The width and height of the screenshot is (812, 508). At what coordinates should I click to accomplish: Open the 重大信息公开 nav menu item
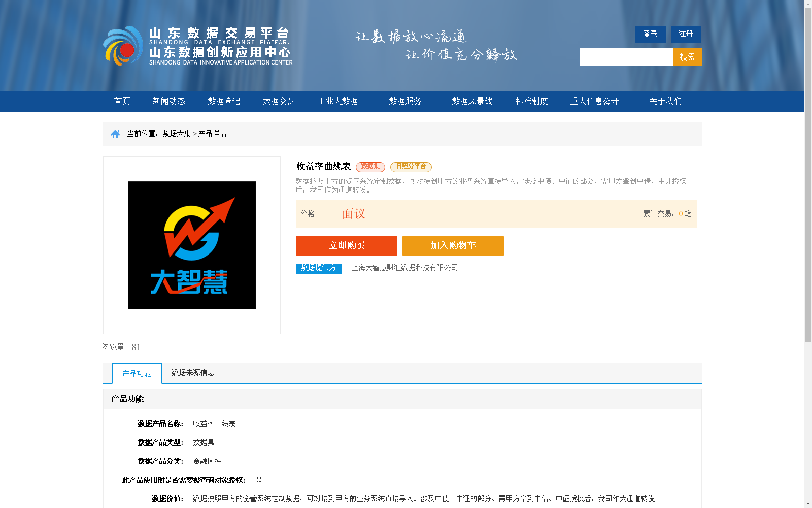click(x=595, y=102)
